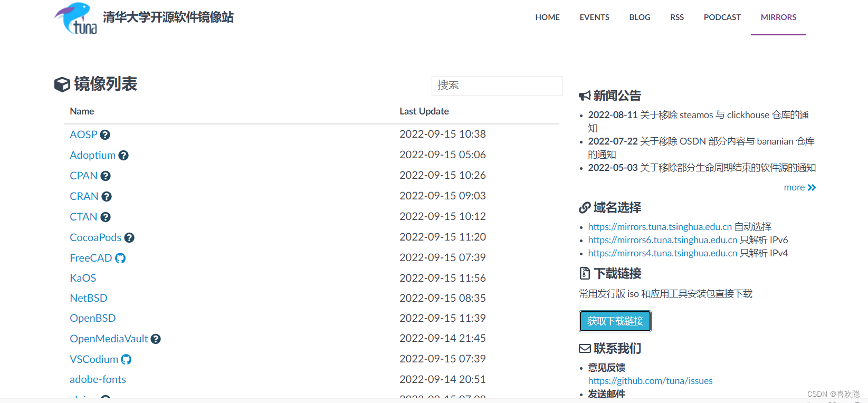
Task: Click the 联系我们 heading
Action: (x=617, y=349)
